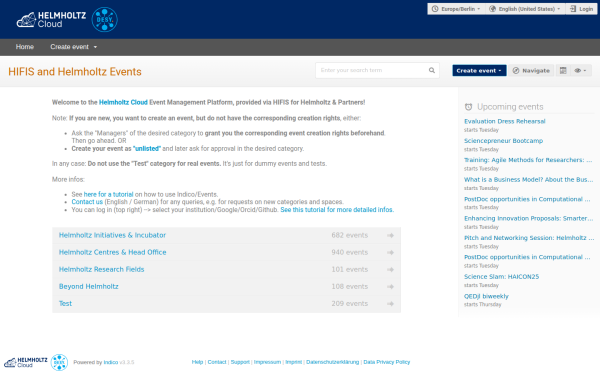Open 'See this tutorial for more detailed infos'
The height and width of the screenshot is (375, 600).
[337, 210]
